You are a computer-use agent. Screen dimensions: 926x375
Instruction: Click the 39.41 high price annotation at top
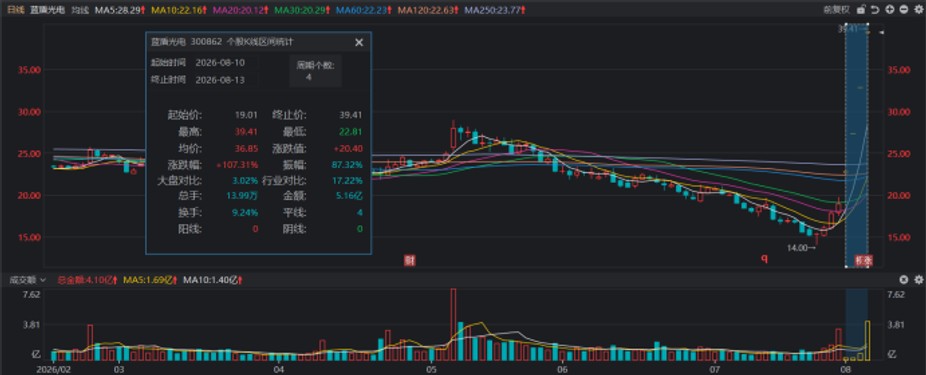click(x=854, y=29)
